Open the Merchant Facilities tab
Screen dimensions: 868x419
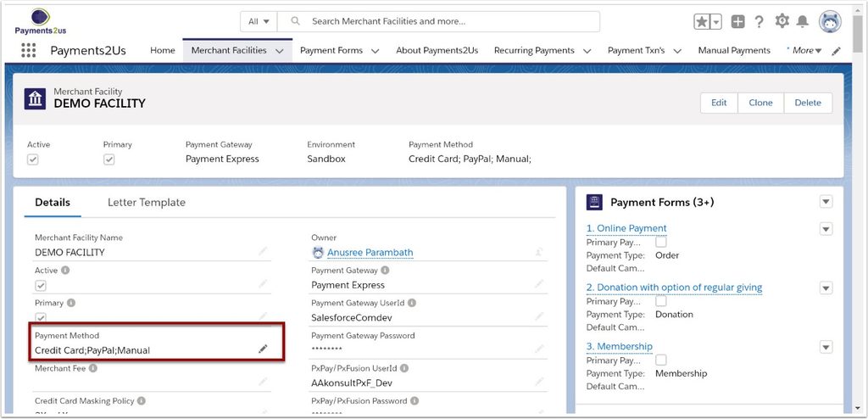(x=229, y=50)
